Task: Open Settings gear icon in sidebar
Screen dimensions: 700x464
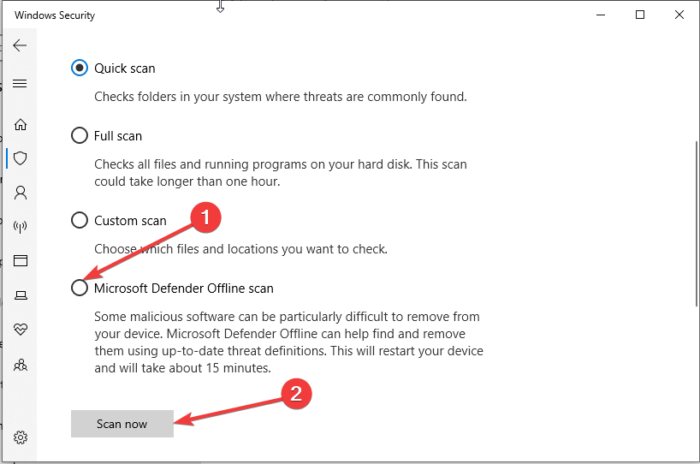Action: pos(20,437)
